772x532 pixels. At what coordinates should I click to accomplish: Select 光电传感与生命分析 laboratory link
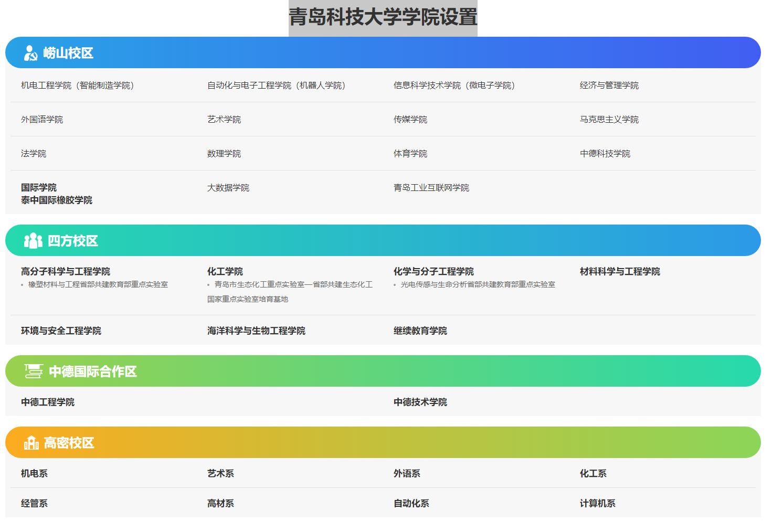478,285
